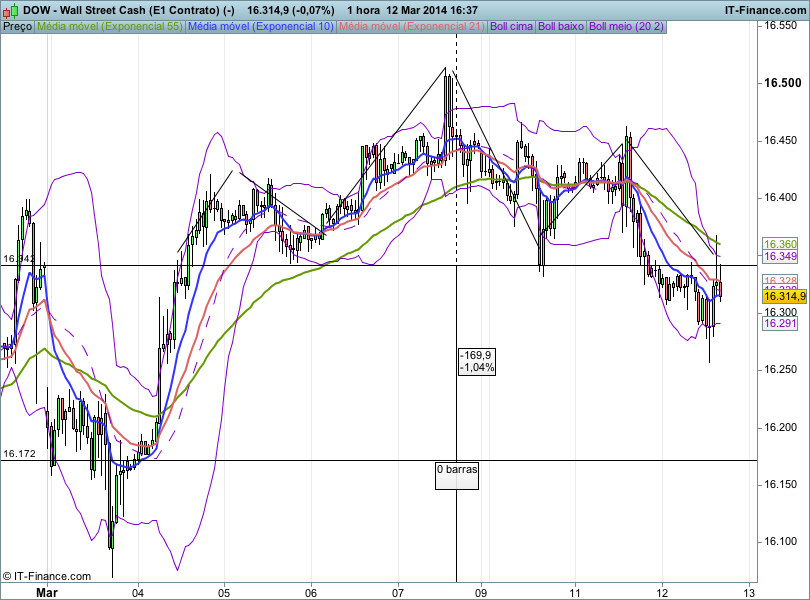Open the Média móvel (Exponencial 55) label
Image resolution: width=810 pixels, height=600 pixels.
point(110,26)
